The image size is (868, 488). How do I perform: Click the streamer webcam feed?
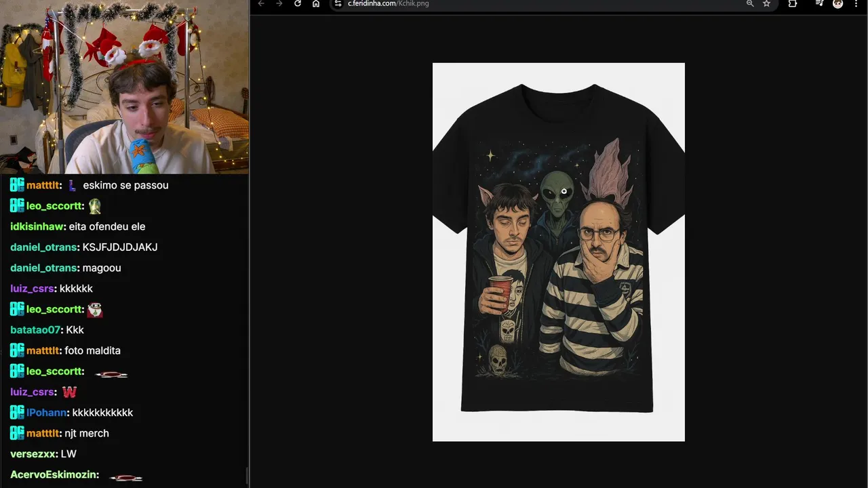tap(124, 87)
